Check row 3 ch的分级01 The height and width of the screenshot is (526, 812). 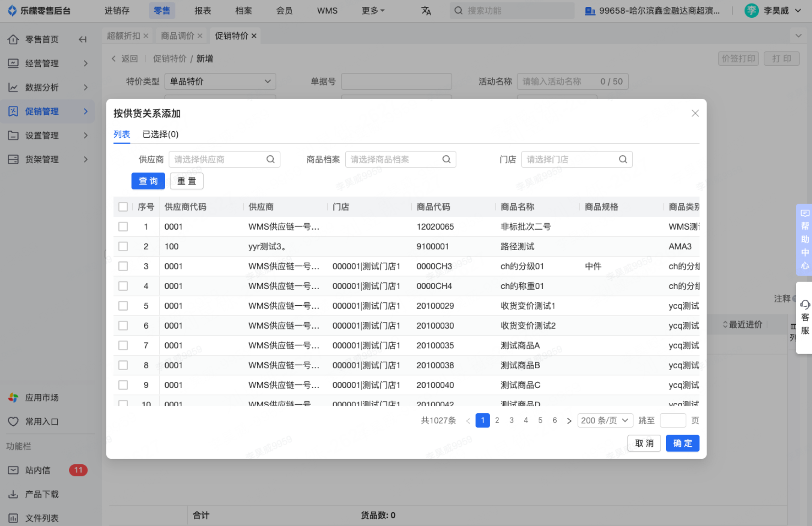(123, 266)
